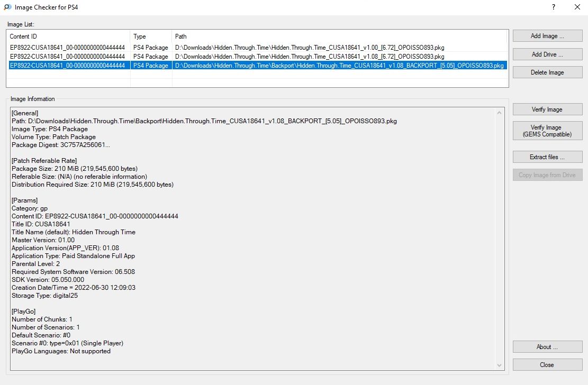Open the Add Drive dialog
Image resolution: width=588 pixels, height=385 pixels.
click(547, 54)
